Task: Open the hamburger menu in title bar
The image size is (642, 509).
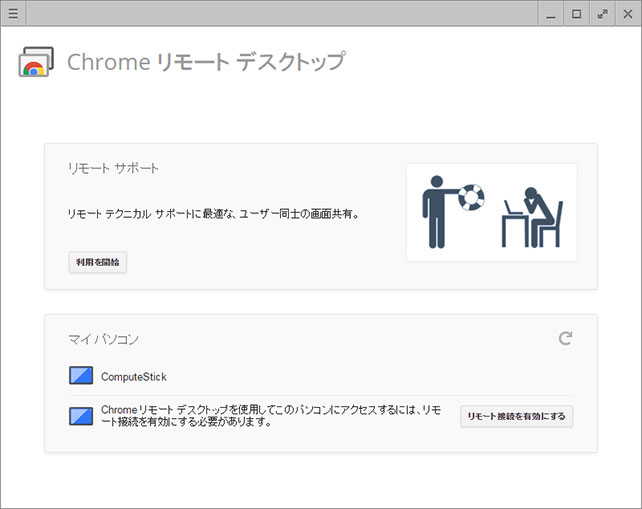Action: pyautogui.click(x=13, y=14)
